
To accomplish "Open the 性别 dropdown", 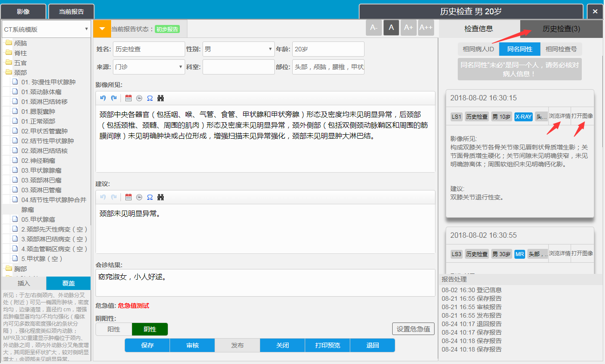I will pyautogui.click(x=238, y=49).
